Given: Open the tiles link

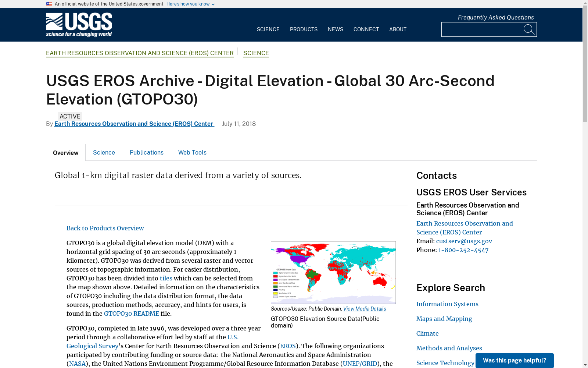Looking at the screenshot, I should (166, 278).
